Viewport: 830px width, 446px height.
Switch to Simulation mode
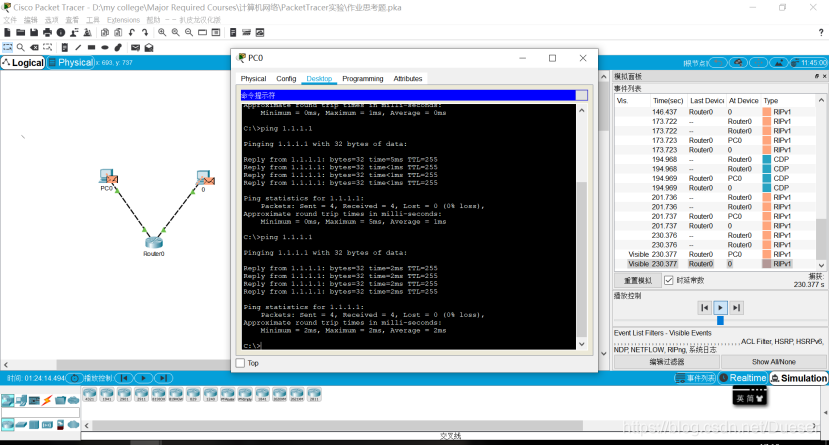coord(798,378)
